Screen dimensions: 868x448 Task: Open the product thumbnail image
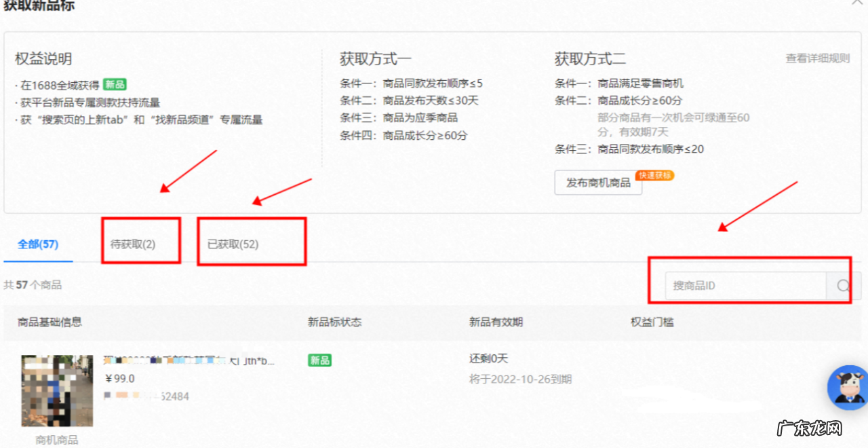[x=57, y=390]
